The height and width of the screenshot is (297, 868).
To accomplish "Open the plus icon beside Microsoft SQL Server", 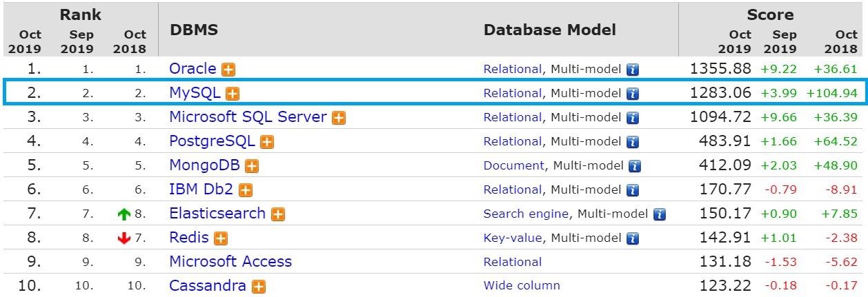I will click(x=339, y=118).
